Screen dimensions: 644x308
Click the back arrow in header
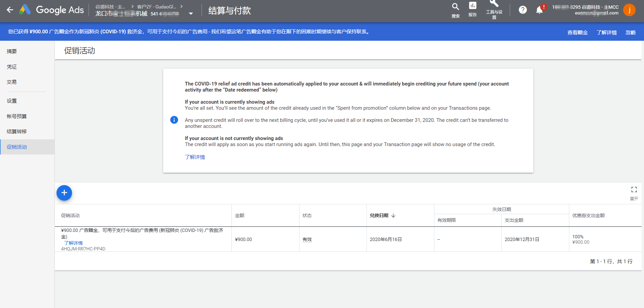pyautogui.click(x=10, y=10)
